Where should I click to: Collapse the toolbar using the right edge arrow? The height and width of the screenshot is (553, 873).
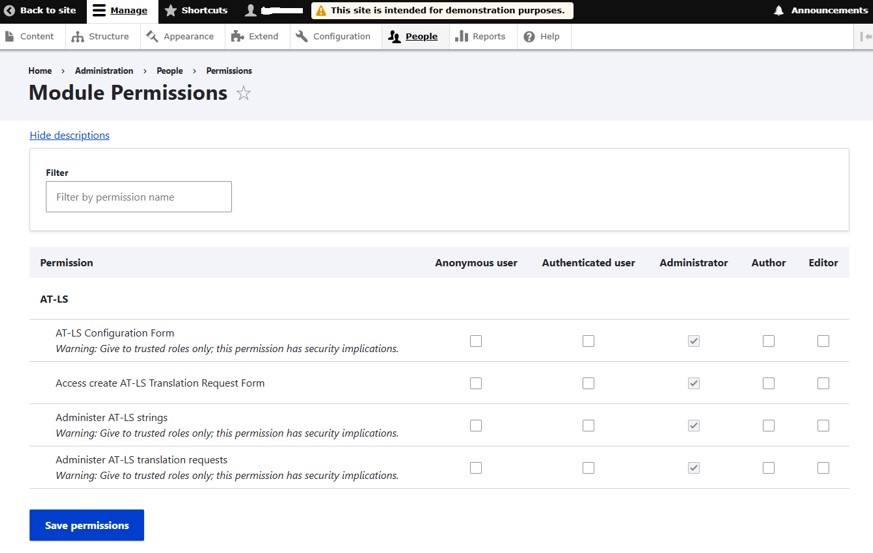(x=865, y=37)
